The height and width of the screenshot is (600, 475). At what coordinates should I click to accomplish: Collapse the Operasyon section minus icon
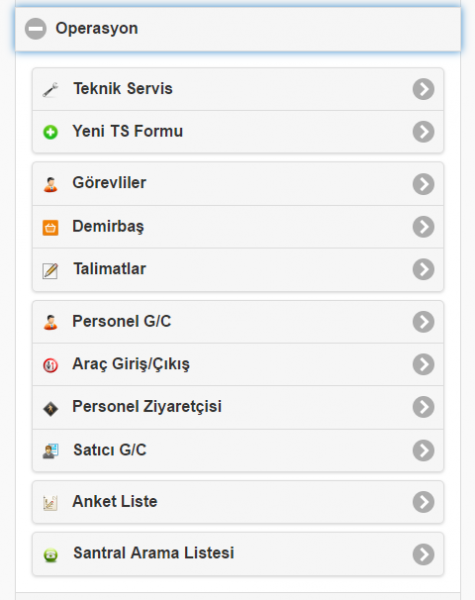tap(36, 29)
